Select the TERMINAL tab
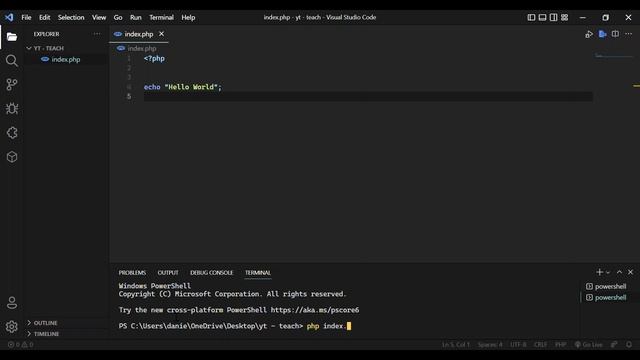Image resolution: width=640 pixels, height=360 pixels. (x=258, y=272)
